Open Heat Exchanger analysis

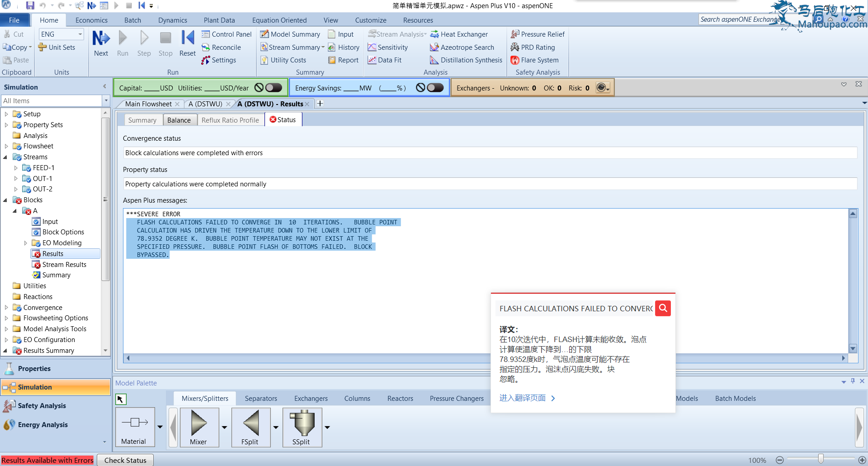459,34
